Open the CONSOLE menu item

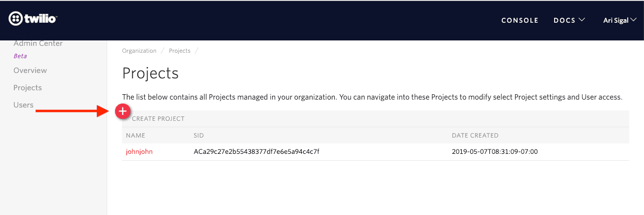click(x=520, y=20)
